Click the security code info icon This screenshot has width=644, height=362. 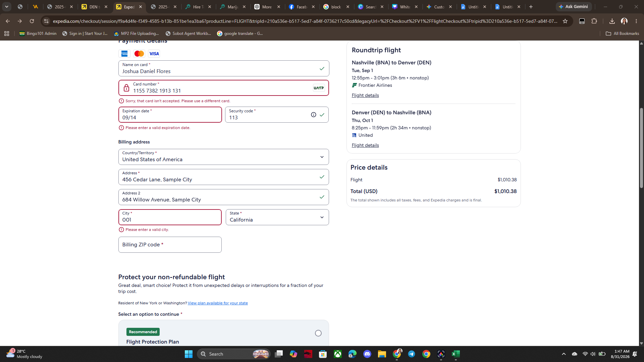point(313,115)
